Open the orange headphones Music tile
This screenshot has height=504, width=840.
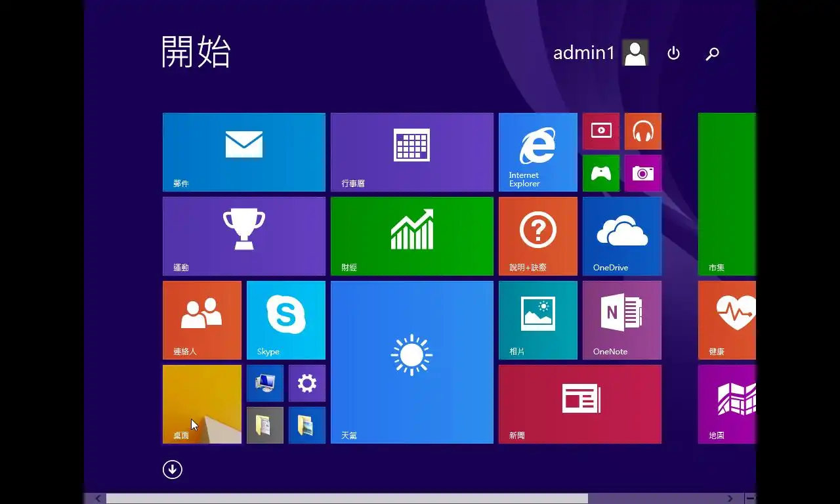coord(643,131)
